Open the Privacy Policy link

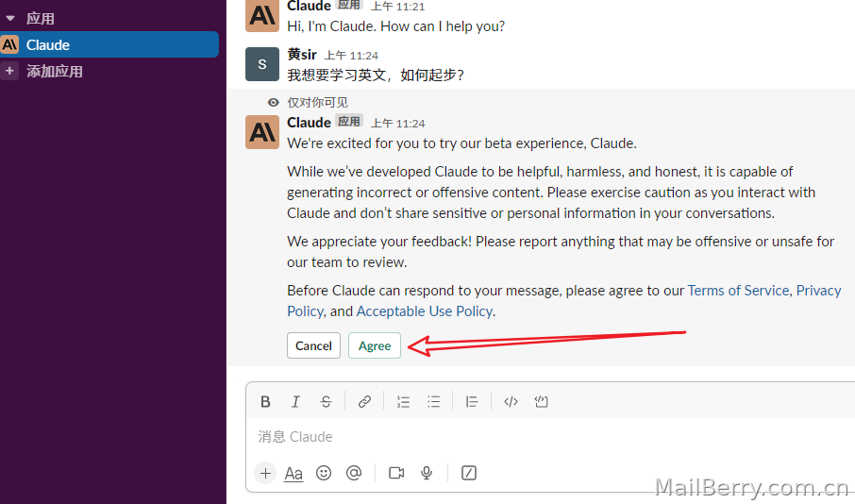pyautogui.click(x=818, y=291)
